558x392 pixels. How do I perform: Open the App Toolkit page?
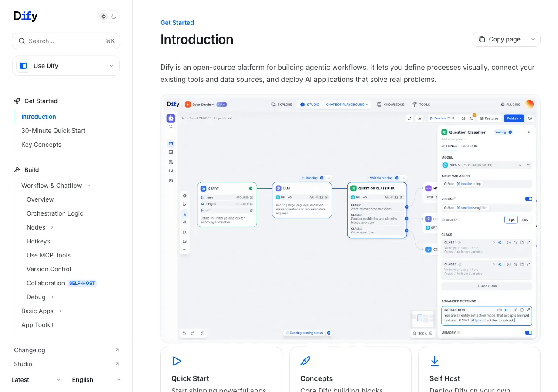tap(37, 325)
